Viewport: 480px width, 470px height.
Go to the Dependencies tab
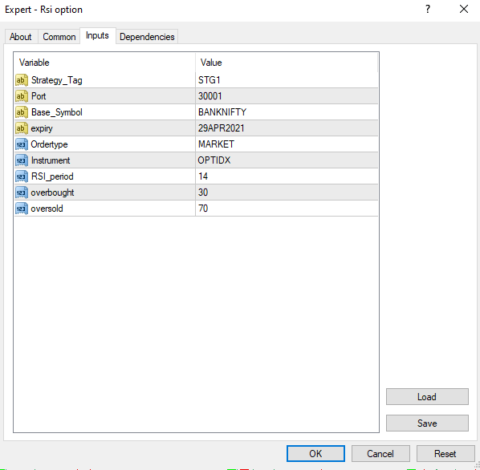tap(147, 37)
